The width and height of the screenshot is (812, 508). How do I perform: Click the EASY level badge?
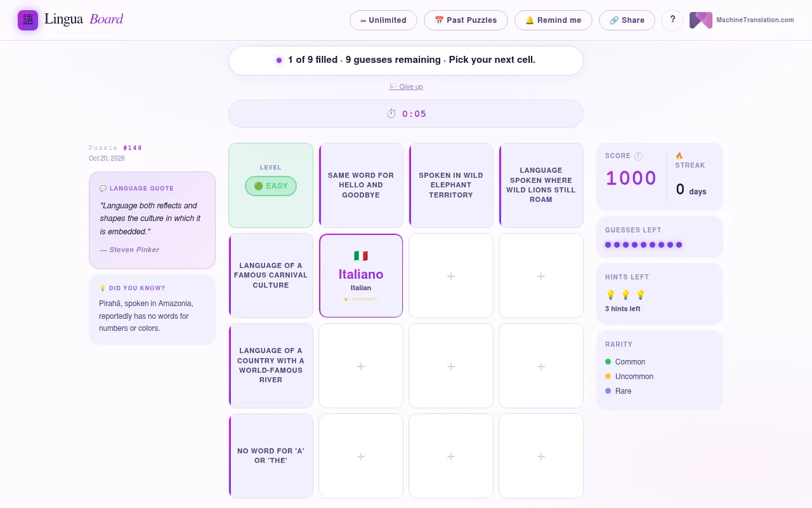271,186
